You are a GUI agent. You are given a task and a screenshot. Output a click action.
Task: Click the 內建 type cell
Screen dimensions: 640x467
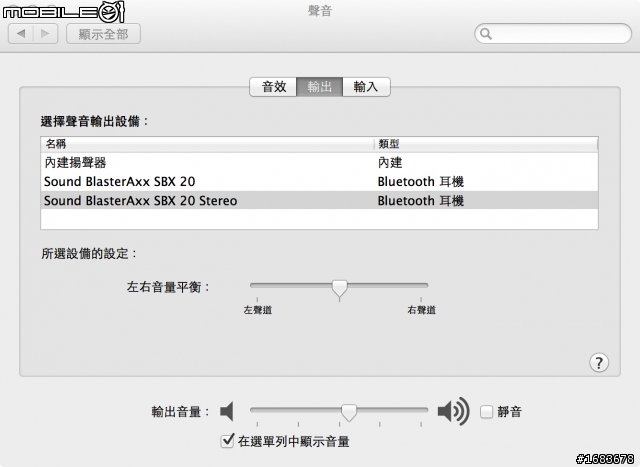coord(390,162)
